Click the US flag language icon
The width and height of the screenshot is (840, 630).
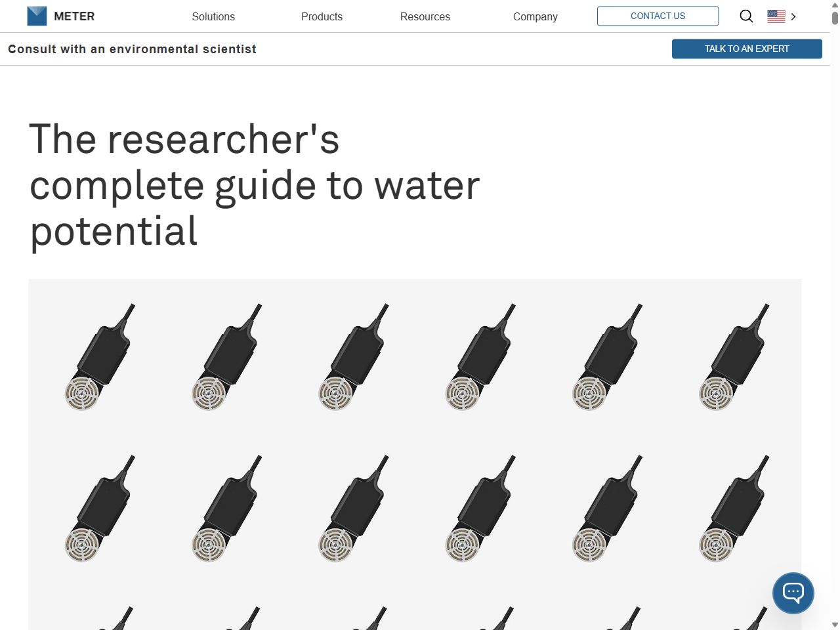coord(776,16)
